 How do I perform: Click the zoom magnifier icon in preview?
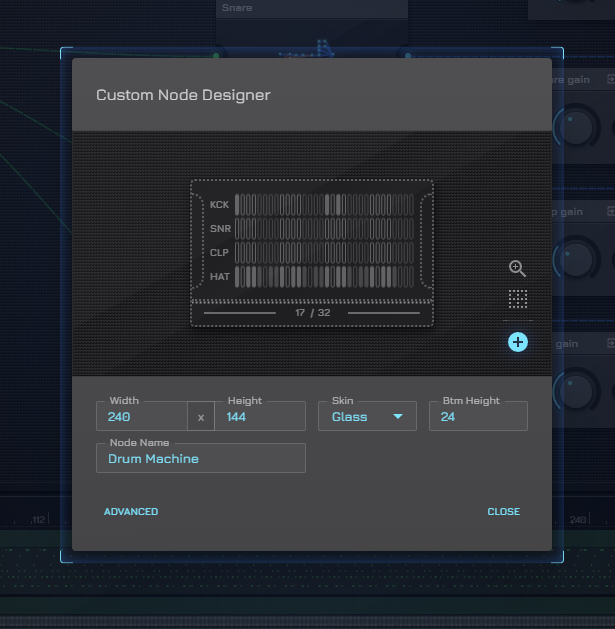[x=517, y=268]
